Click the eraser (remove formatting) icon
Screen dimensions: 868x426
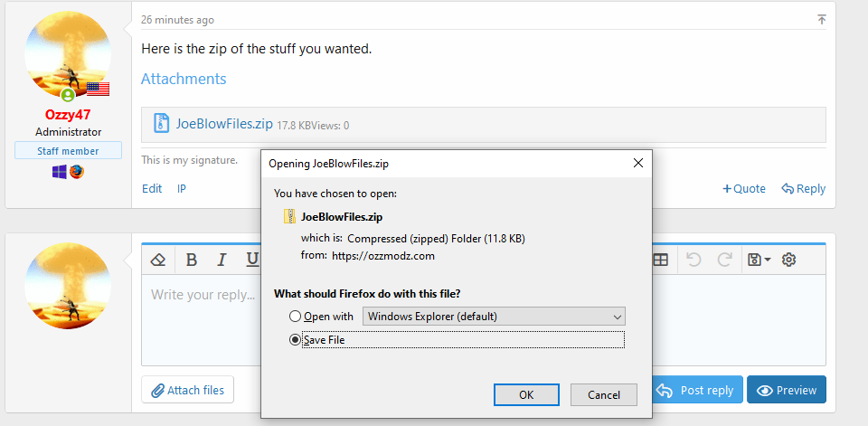click(158, 260)
